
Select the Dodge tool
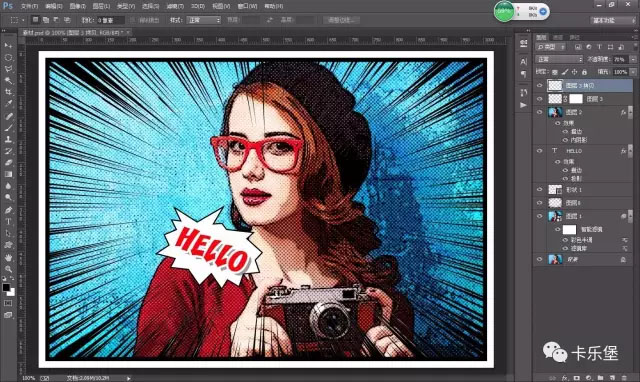[8, 198]
